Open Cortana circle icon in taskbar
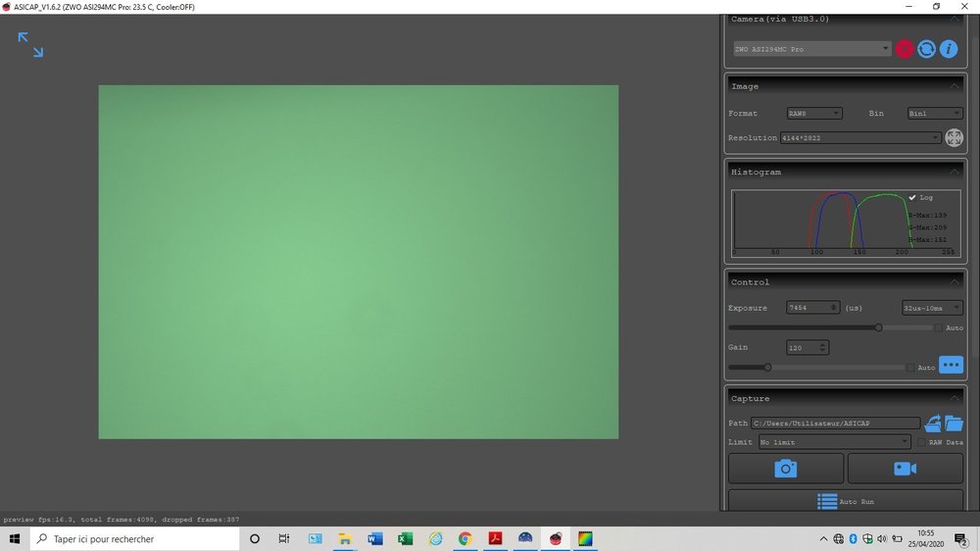Viewport: 980px width, 551px height. click(255, 538)
